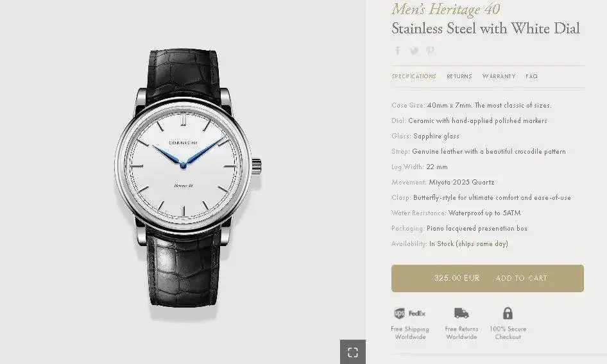The image size is (607, 364).
Task: Pin product via Pinterest icon
Action: [430, 51]
